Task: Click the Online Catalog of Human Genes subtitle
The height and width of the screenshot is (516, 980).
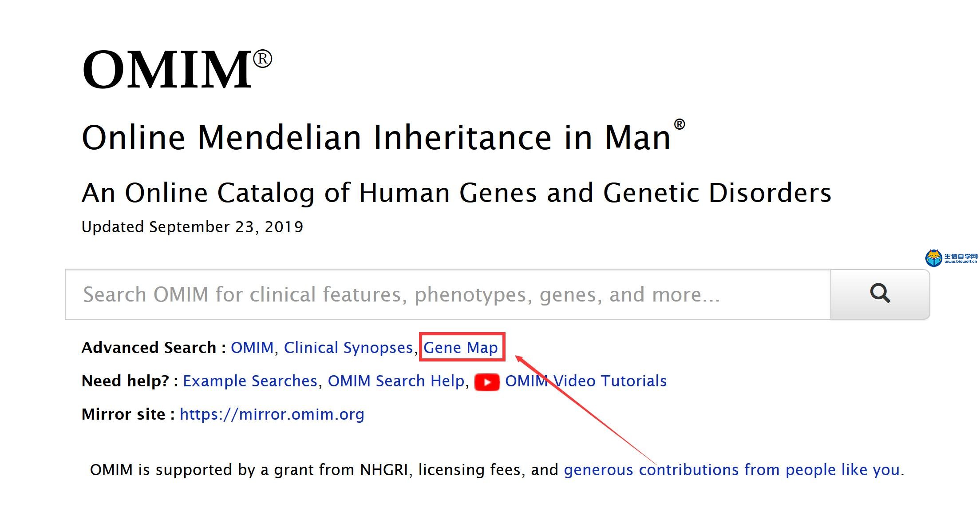Action: coord(456,193)
